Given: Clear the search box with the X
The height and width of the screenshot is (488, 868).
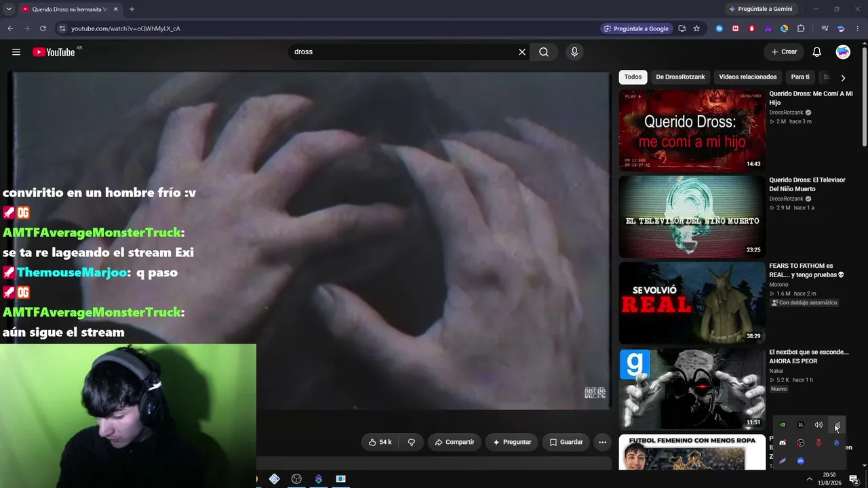Looking at the screenshot, I should [x=522, y=52].
